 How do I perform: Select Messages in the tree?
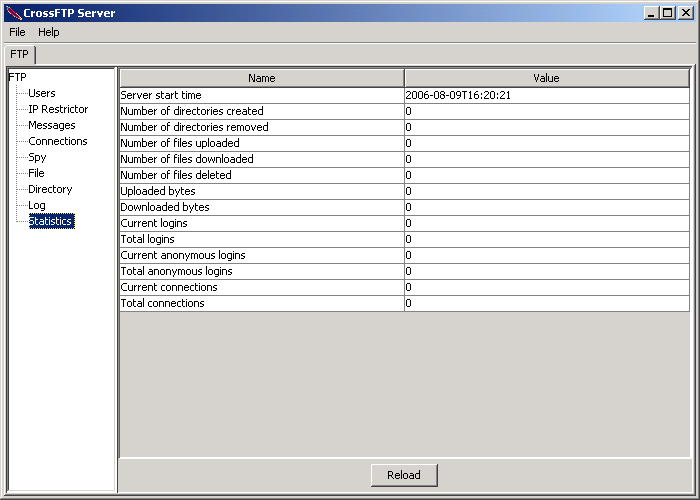point(52,125)
